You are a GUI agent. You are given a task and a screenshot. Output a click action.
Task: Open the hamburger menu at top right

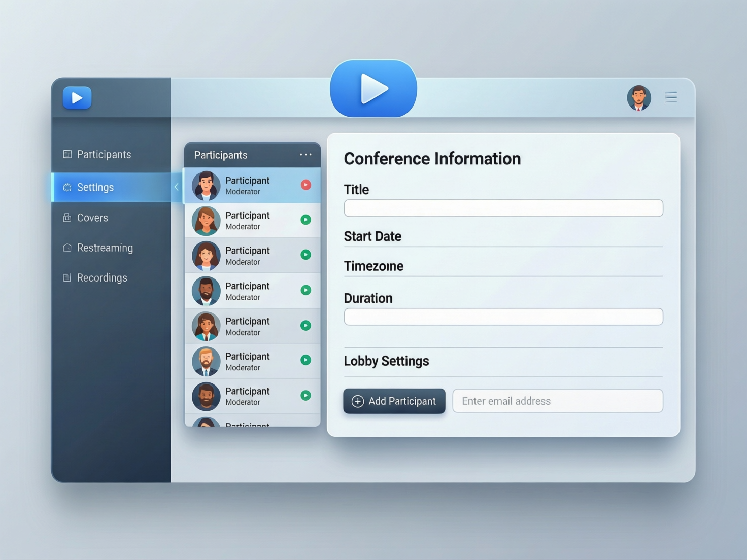[x=671, y=97]
